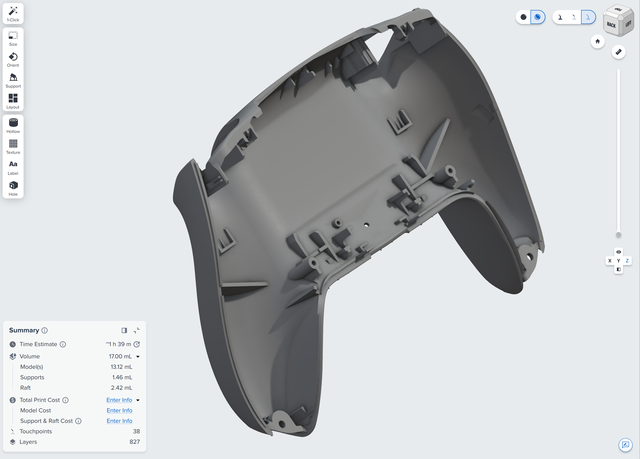Collapse the Total Print Cost dropdown arrow
The width and height of the screenshot is (640, 459).
pyautogui.click(x=138, y=400)
